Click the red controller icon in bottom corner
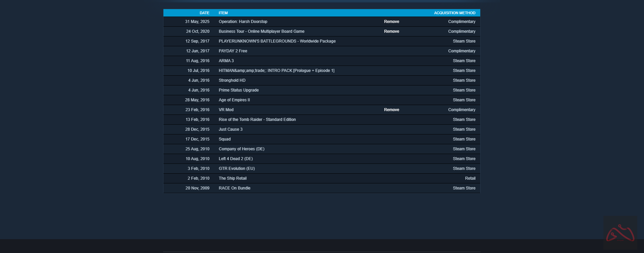 (x=620, y=233)
